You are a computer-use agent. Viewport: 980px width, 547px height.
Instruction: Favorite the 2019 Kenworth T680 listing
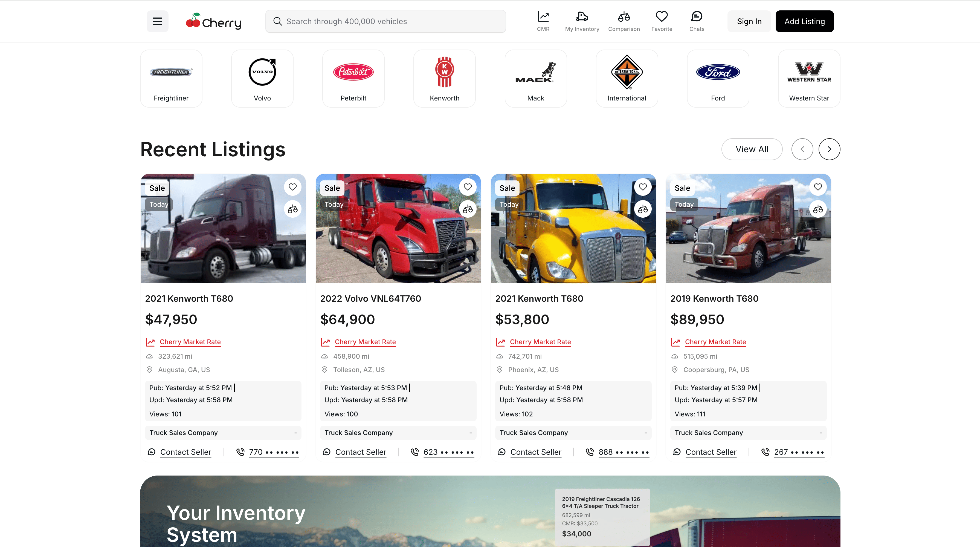(x=817, y=187)
